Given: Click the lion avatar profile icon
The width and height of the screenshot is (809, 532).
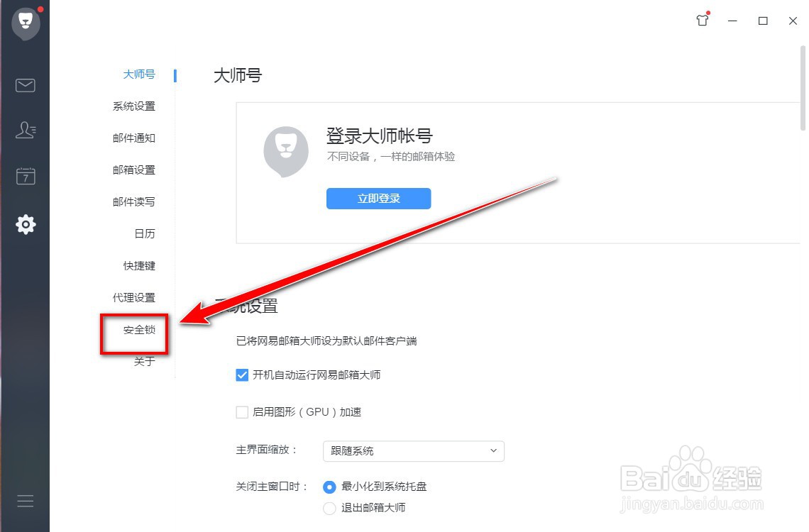Looking at the screenshot, I should pos(26,23).
